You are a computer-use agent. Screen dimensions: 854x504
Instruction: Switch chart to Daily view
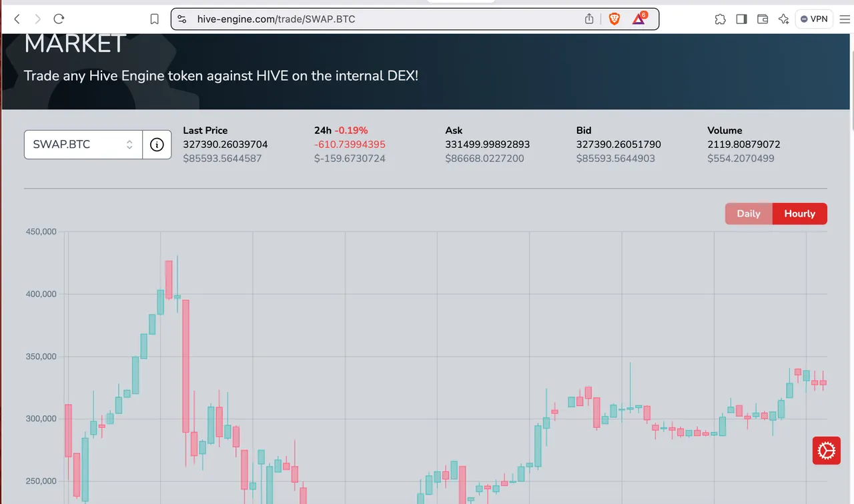point(749,214)
